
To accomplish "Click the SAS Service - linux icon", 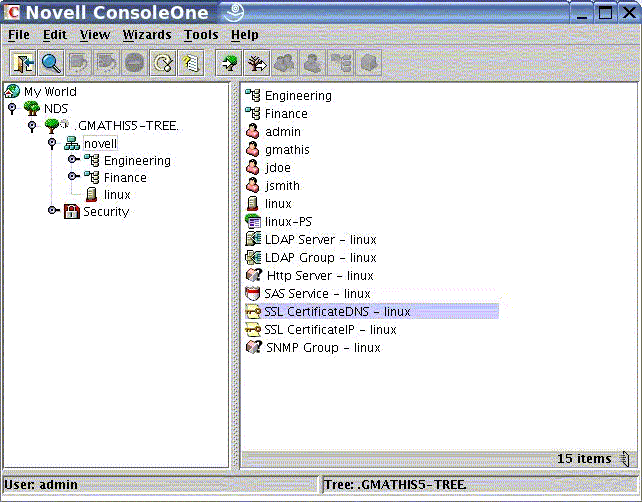I will 252,294.
